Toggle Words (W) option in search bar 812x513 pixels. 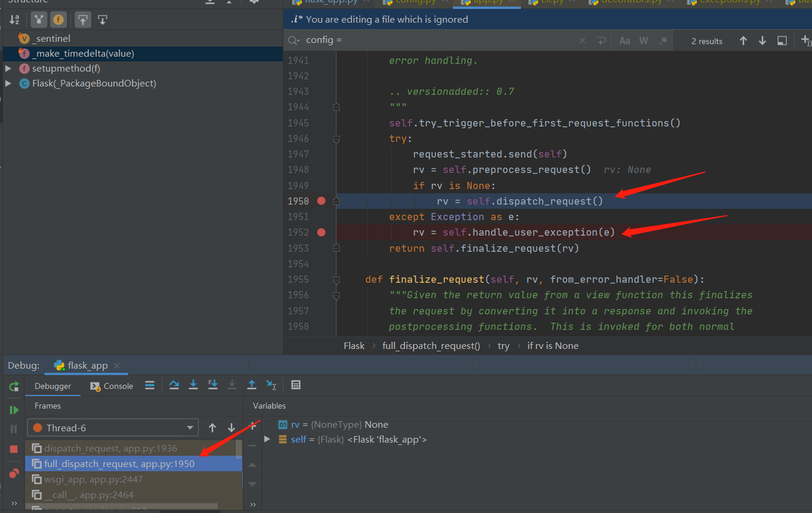(644, 41)
